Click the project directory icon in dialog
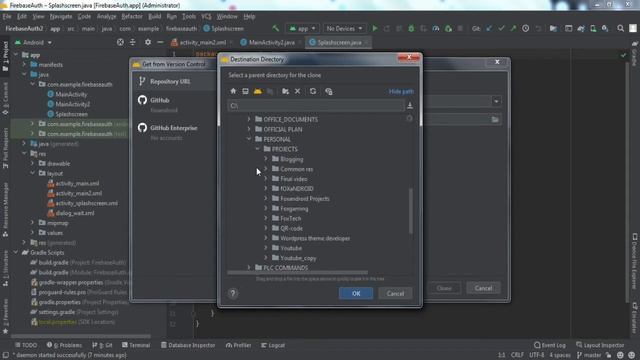 click(258, 91)
